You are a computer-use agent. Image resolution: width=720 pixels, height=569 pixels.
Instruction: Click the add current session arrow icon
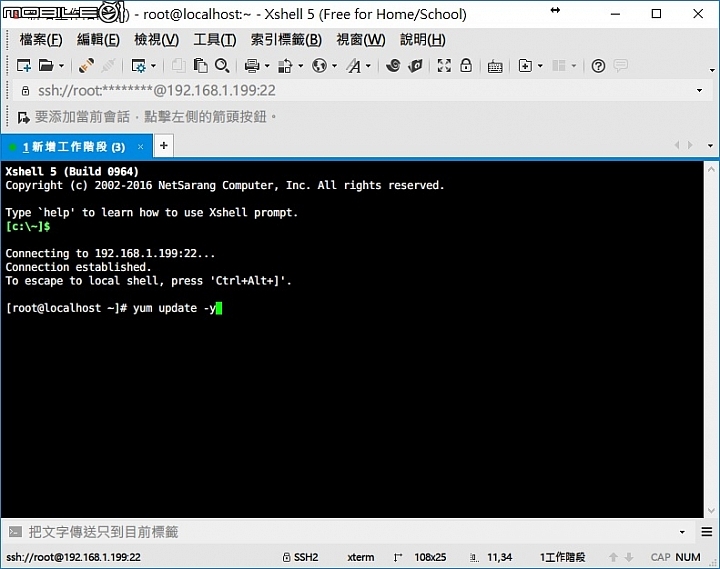tap(23, 118)
